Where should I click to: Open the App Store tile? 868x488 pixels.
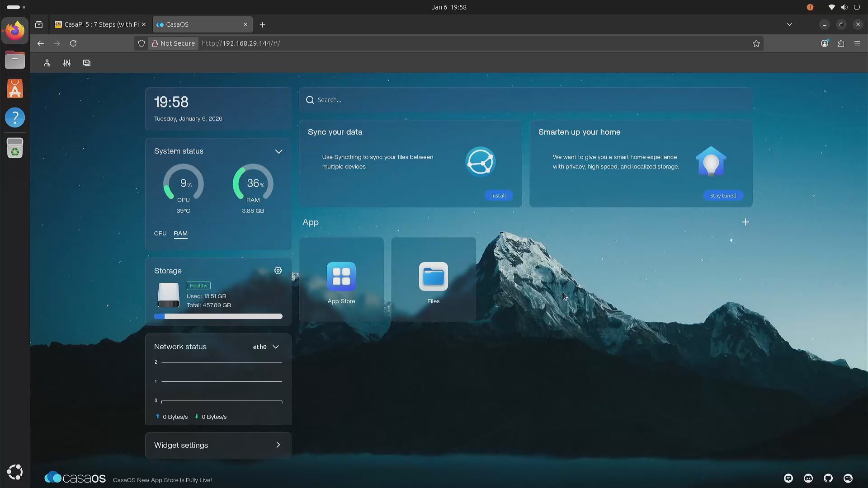click(341, 280)
